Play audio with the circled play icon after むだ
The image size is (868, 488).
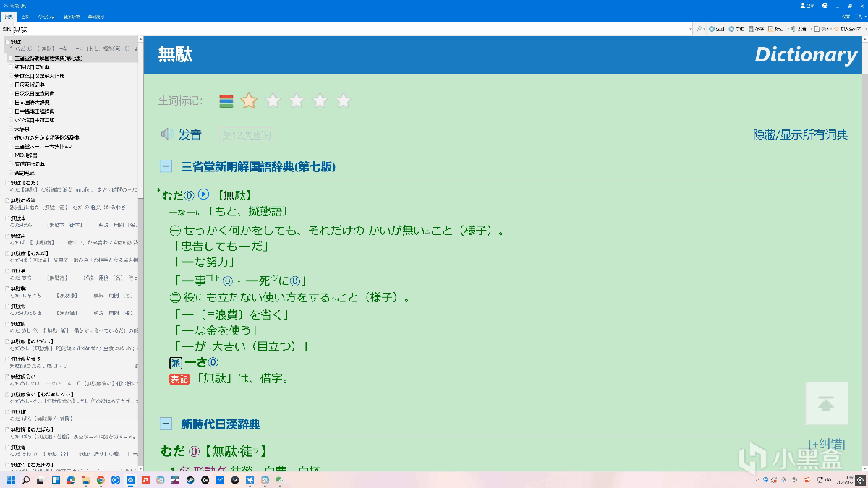(203, 194)
